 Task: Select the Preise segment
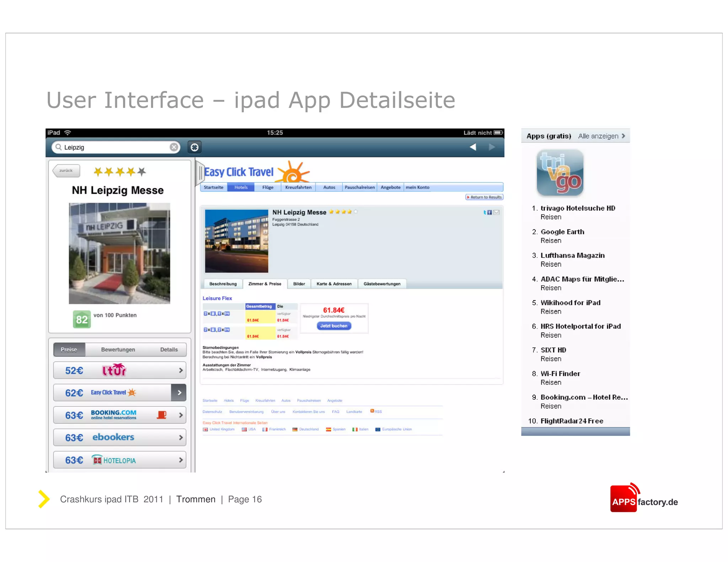(x=69, y=350)
